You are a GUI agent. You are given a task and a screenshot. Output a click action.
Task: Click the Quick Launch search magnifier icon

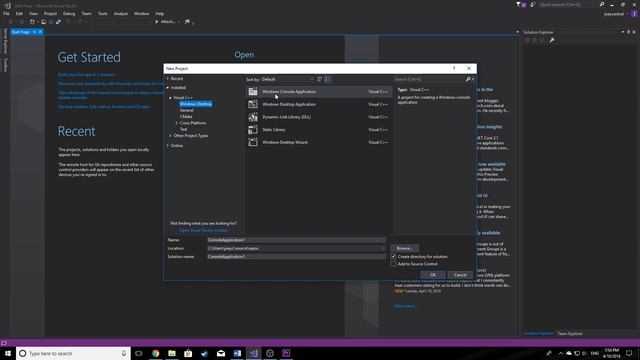tap(602, 4)
